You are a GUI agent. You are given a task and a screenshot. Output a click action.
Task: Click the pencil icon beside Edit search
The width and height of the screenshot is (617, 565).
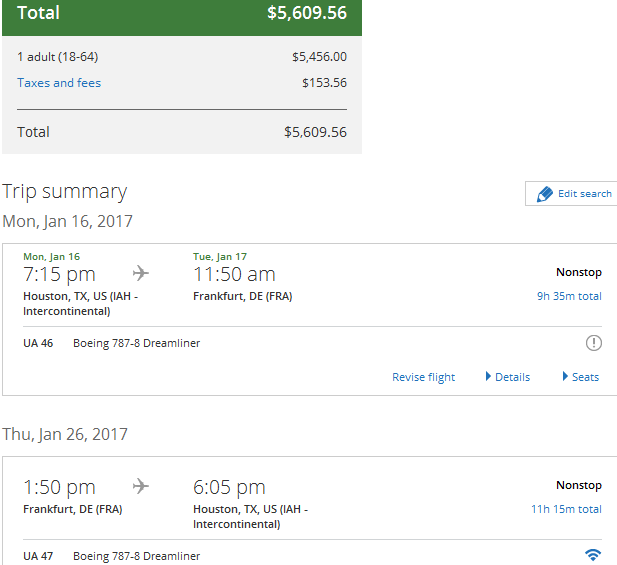pos(544,194)
